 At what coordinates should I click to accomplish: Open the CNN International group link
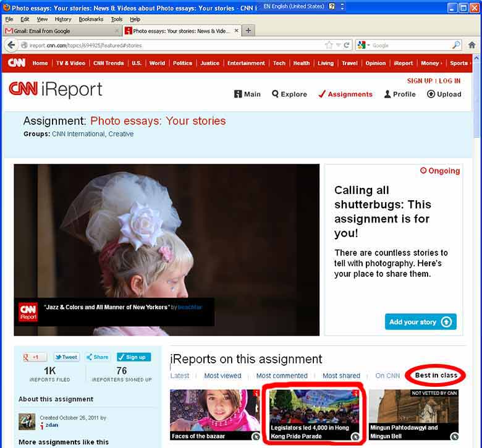(x=78, y=134)
